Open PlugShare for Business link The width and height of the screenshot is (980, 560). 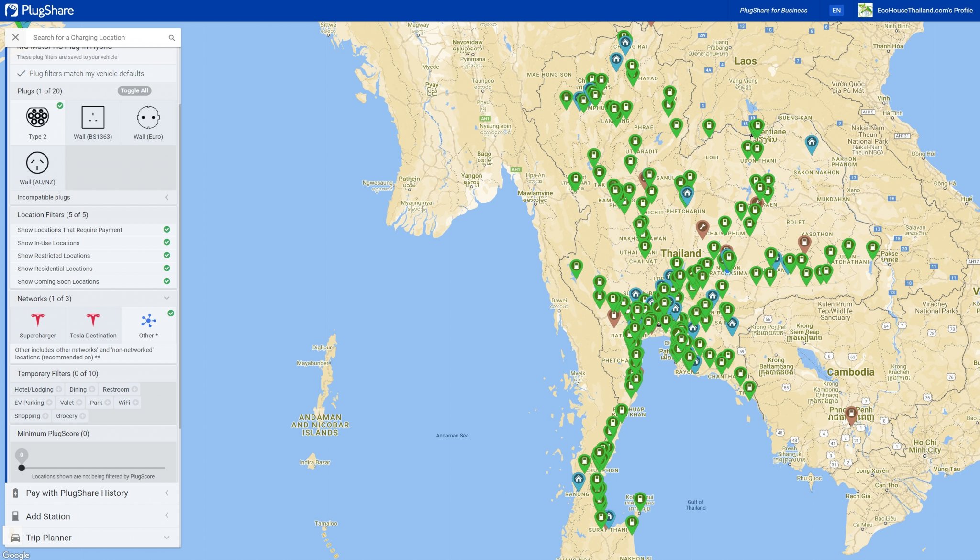[773, 10]
